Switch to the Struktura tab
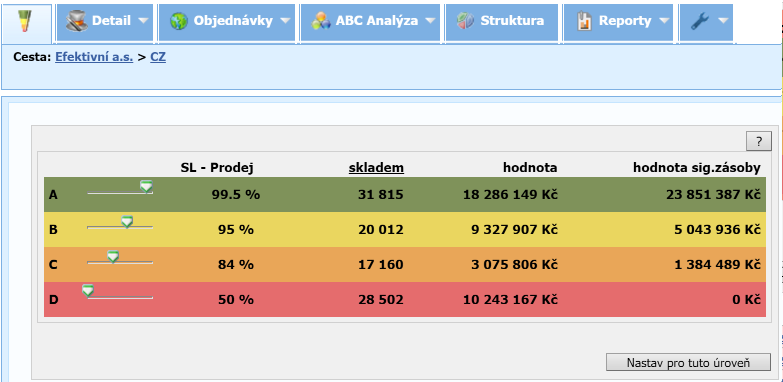The width and height of the screenshot is (783, 382). click(502, 22)
